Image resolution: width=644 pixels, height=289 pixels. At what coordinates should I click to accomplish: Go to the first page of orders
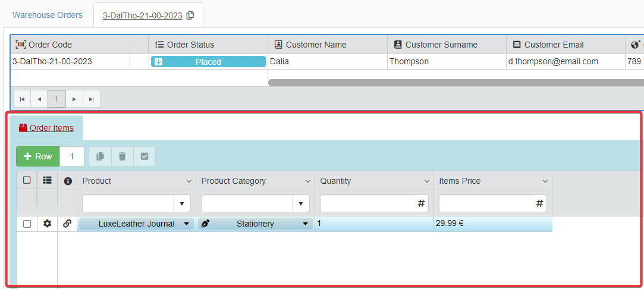(x=22, y=99)
